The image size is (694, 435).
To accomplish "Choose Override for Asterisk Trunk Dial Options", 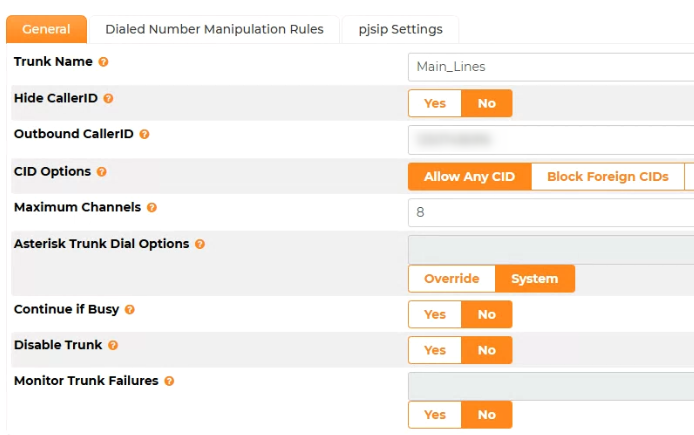I will pyautogui.click(x=451, y=279).
